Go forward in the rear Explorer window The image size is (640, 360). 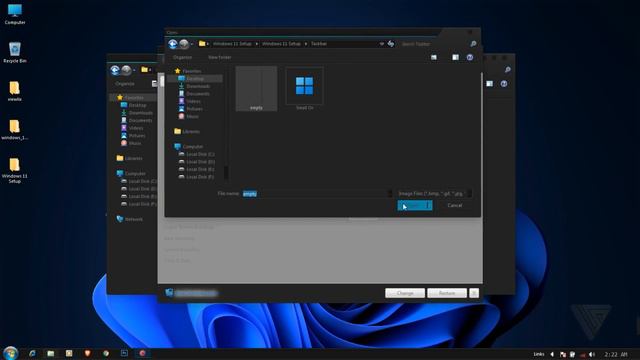[127, 70]
